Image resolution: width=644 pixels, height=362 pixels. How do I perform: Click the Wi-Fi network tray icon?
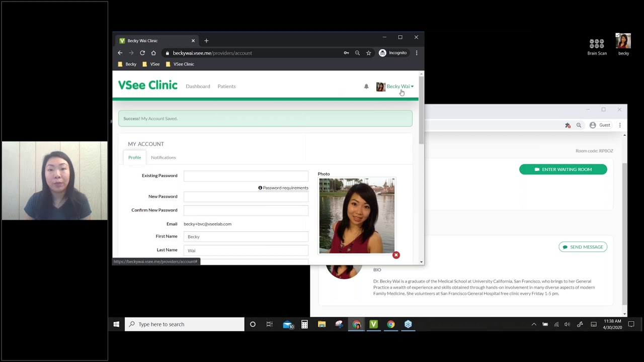[x=556, y=324]
